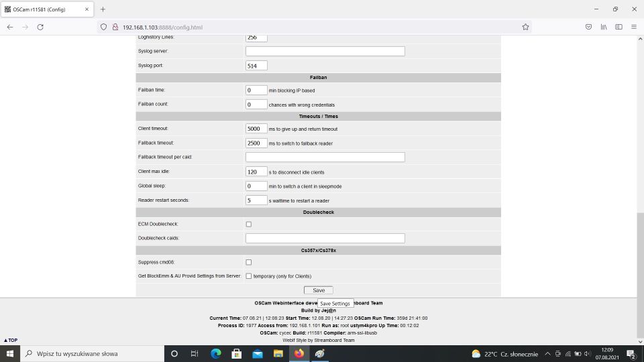The image size is (644, 362).
Task: Focus the Syslog server text field
Action: 325,52
